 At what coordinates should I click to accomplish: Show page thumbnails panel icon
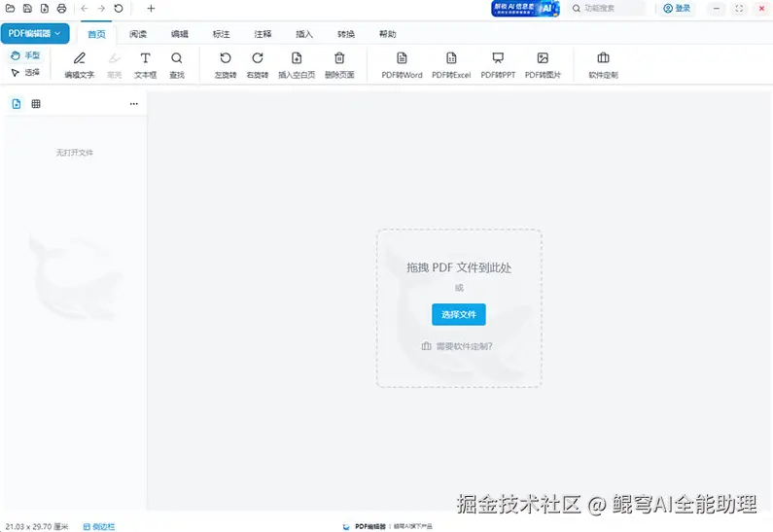(x=17, y=103)
